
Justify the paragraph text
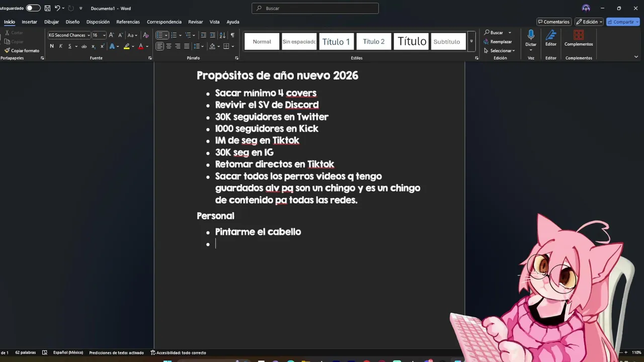pos(187,46)
